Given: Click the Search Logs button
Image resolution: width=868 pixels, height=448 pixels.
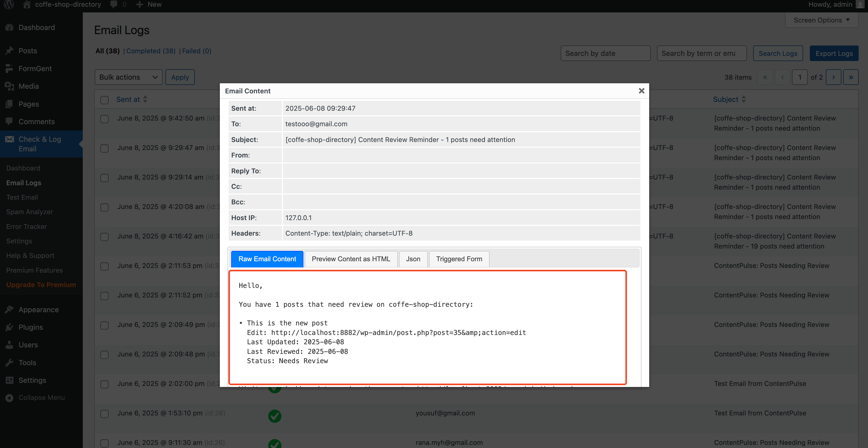Looking at the screenshot, I should pos(778,53).
